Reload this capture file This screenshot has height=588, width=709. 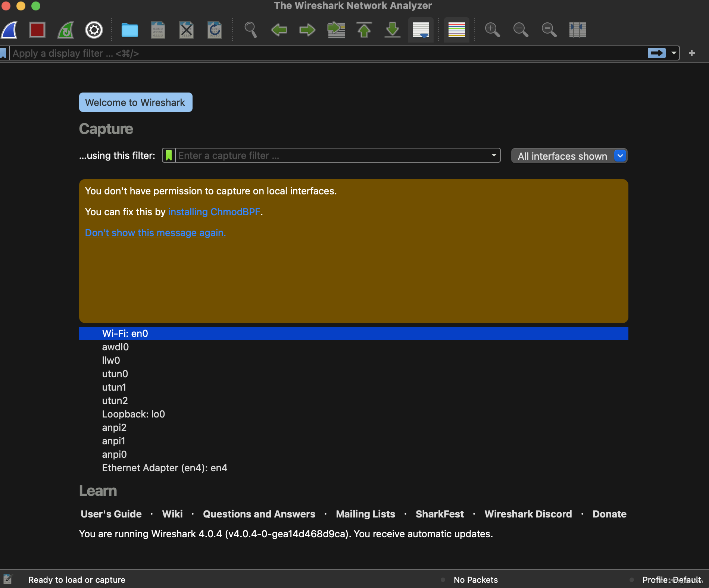click(215, 30)
